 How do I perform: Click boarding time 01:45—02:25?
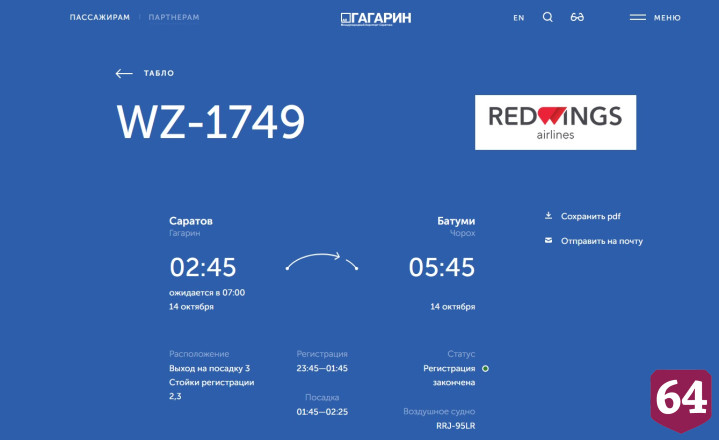coord(322,412)
